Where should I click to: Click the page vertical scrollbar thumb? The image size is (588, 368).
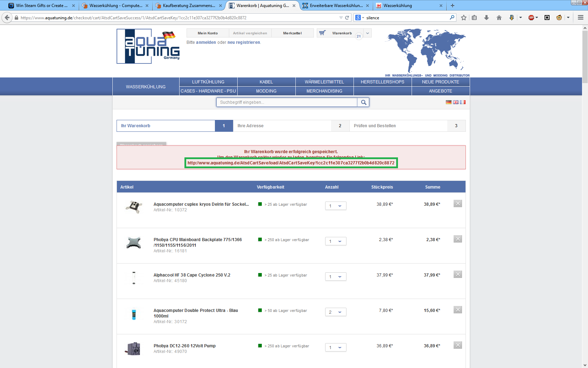pos(585,57)
